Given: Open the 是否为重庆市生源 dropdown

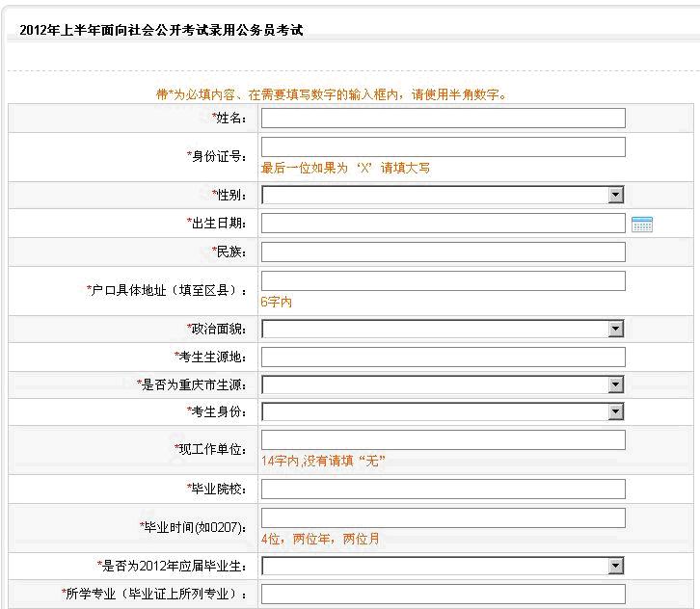Looking at the screenshot, I should (615, 384).
